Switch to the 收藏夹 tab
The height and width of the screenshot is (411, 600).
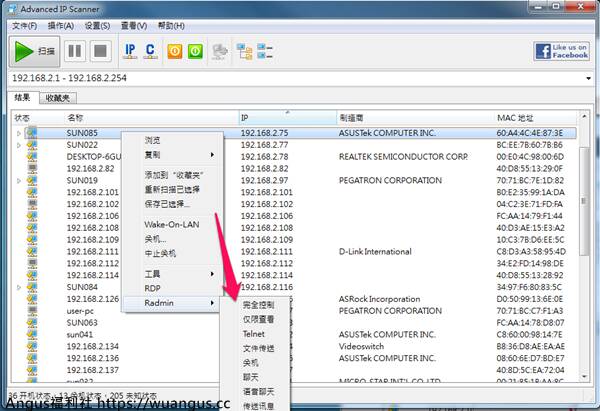tap(57, 98)
